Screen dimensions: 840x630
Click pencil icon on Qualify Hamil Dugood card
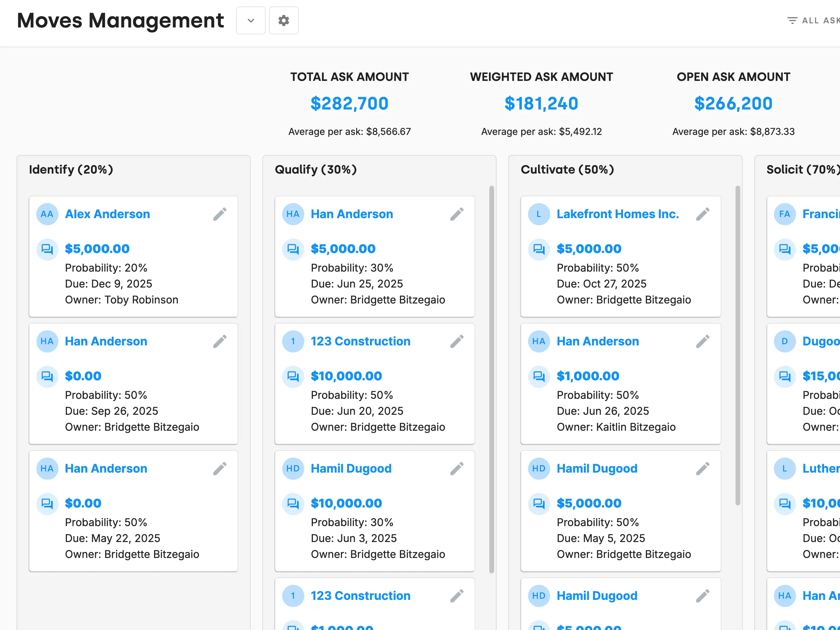[x=457, y=469]
